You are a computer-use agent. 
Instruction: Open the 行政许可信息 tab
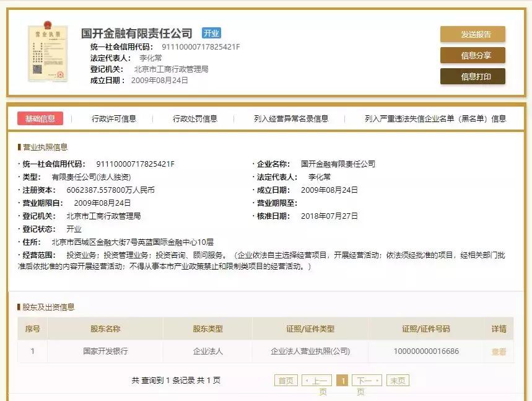pyautogui.click(x=115, y=118)
